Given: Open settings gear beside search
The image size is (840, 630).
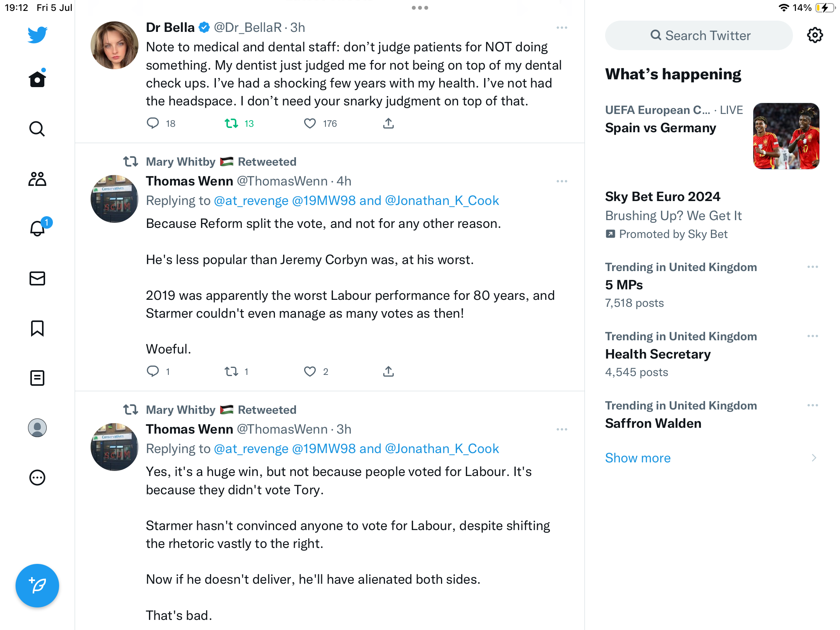Looking at the screenshot, I should point(815,35).
